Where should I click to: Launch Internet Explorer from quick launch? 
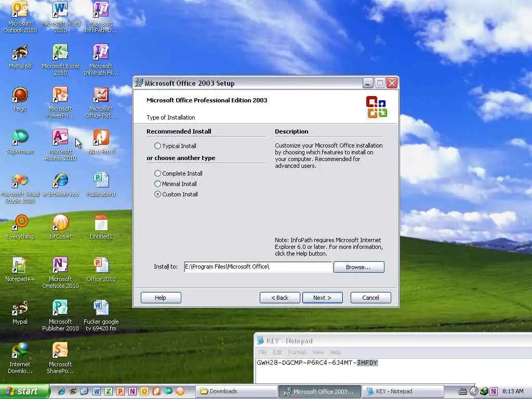pyautogui.click(x=61, y=391)
